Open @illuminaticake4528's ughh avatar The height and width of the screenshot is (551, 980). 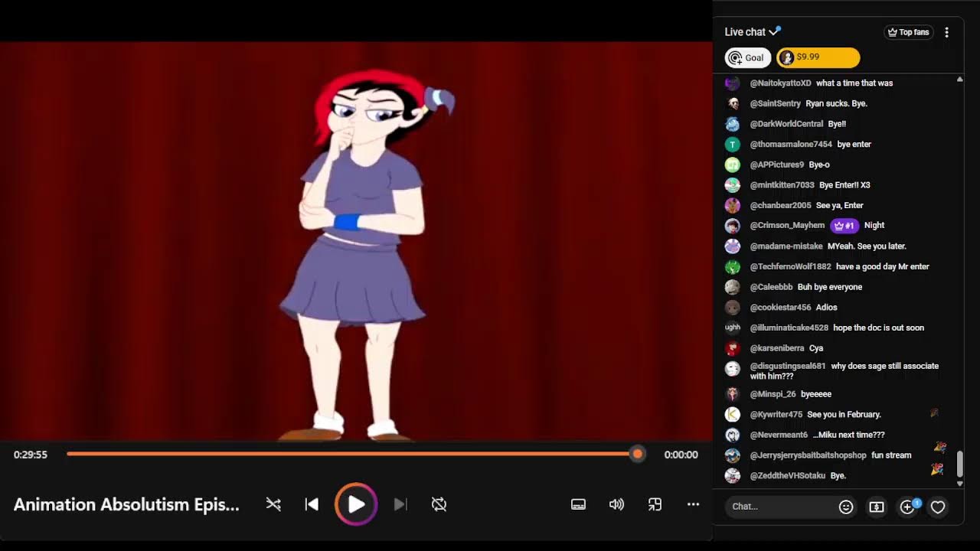coord(733,328)
